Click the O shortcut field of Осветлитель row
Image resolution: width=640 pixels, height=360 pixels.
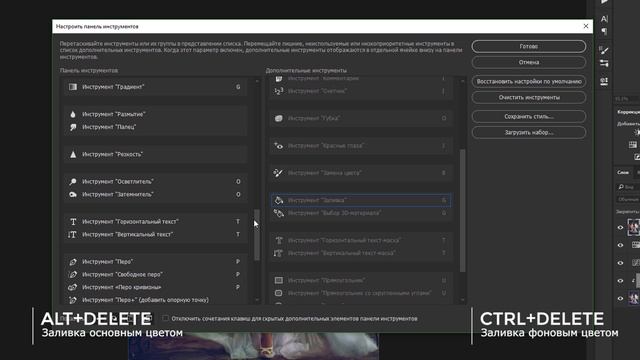click(238, 182)
